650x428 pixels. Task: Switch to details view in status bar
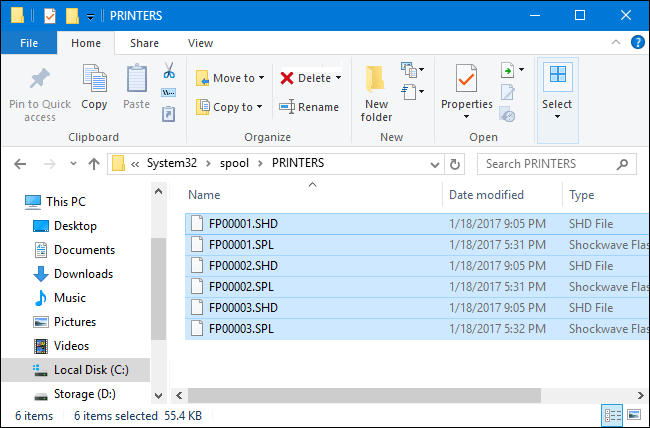pos(611,415)
